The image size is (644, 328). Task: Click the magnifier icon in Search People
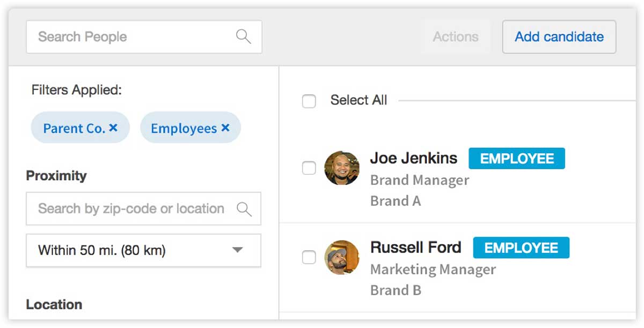[243, 36]
